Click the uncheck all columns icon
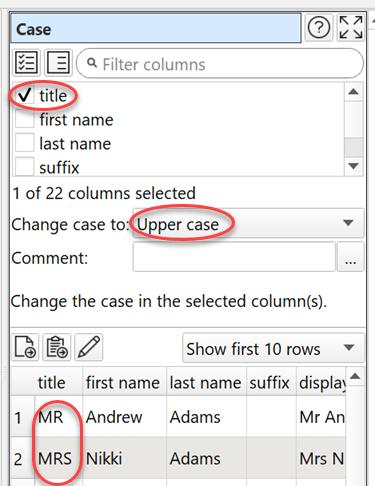Image resolution: width=375 pixels, height=486 pixels. pos(58,62)
